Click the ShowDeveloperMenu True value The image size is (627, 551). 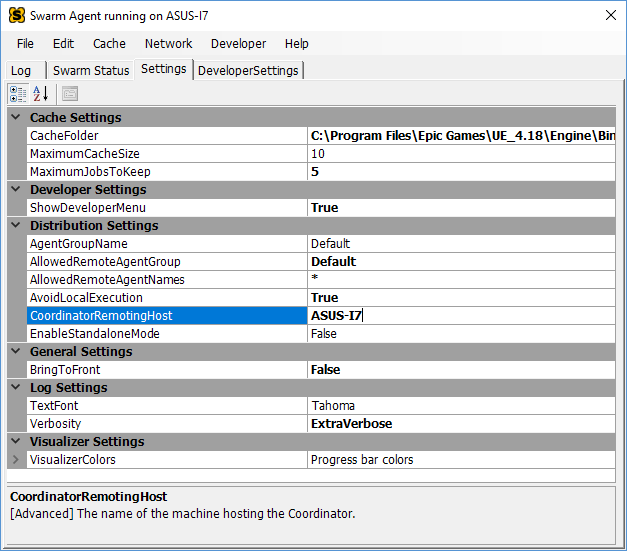(461, 208)
